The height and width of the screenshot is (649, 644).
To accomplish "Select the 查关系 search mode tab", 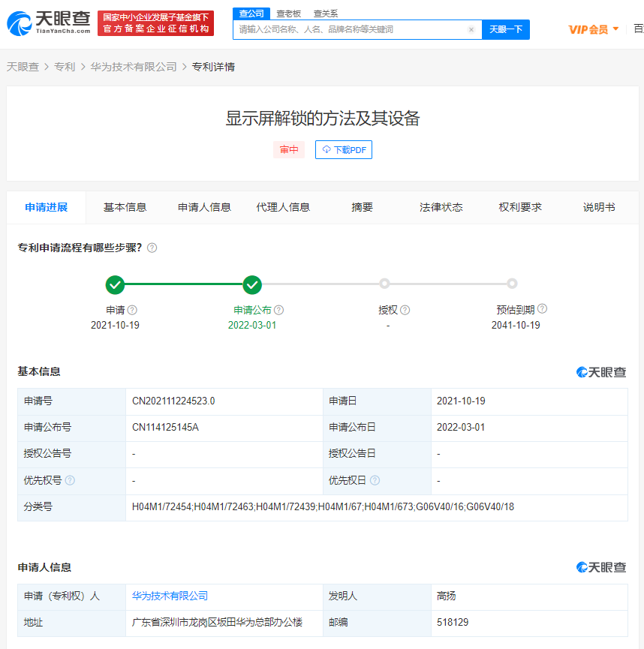I will point(325,14).
